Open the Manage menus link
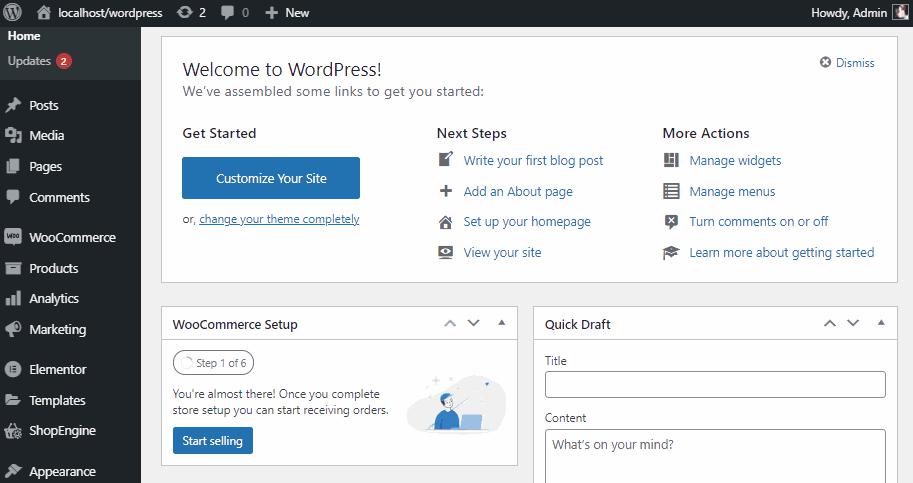 click(x=732, y=191)
